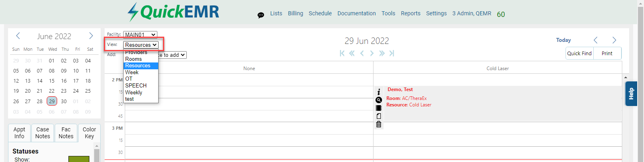
Task: Click the None column header
Action: [249, 68]
